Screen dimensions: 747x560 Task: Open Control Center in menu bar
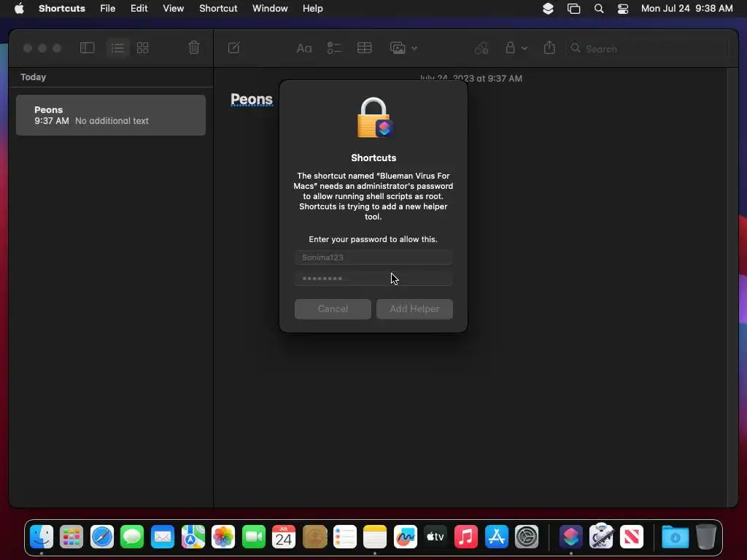pyautogui.click(x=623, y=9)
